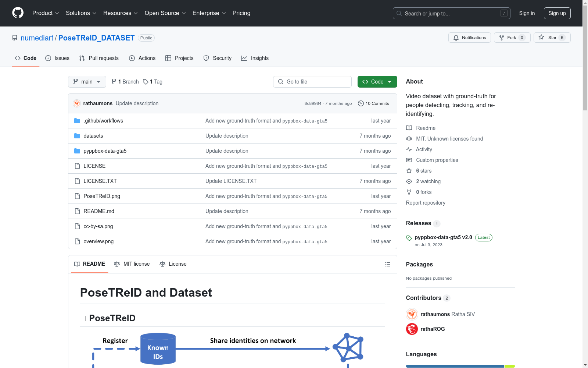The height and width of the screenshot is (368, 588).
Task: Click the eye icon beside 2 watching
Action: (x=409, y=181)
